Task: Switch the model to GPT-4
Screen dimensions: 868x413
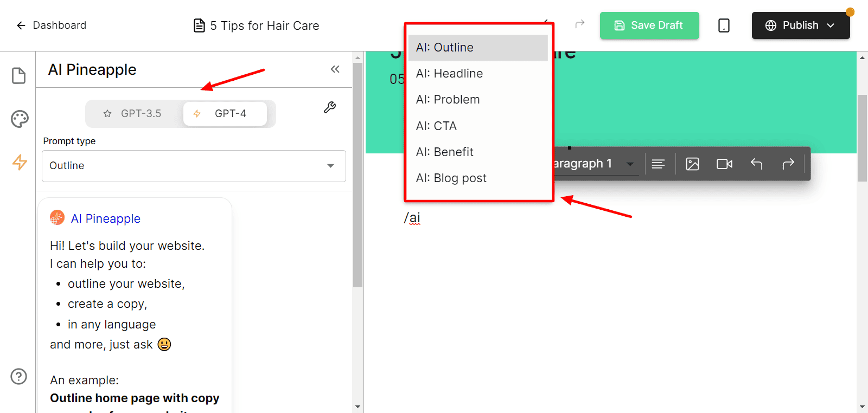Action: 225,114
